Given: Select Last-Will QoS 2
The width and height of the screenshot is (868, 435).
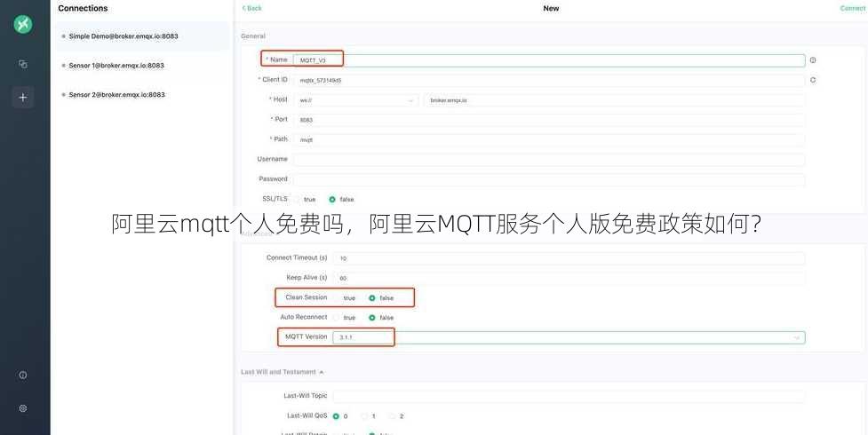Looking at the screenshot, I should pos(396,416).
